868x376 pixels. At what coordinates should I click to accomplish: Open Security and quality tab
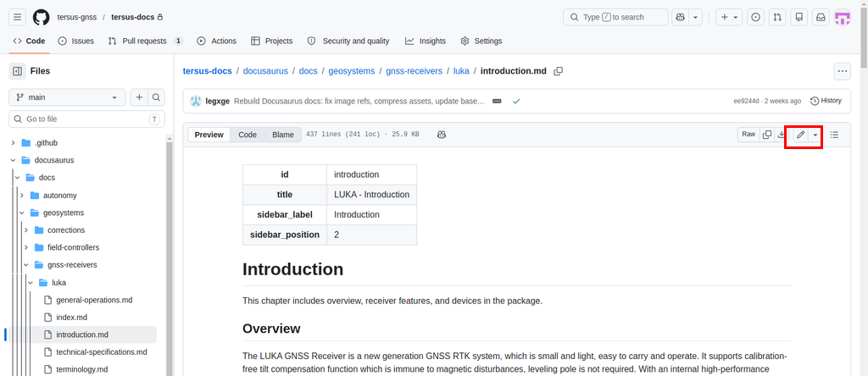click(348, 41)
